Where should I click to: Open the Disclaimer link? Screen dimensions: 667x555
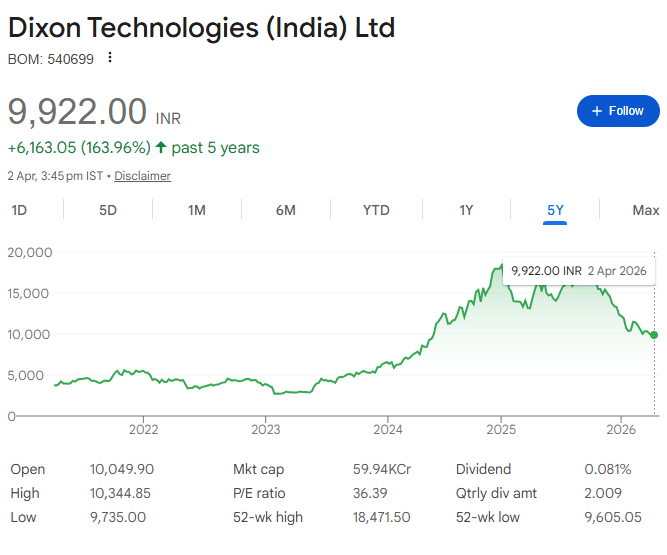pos(142,176)
